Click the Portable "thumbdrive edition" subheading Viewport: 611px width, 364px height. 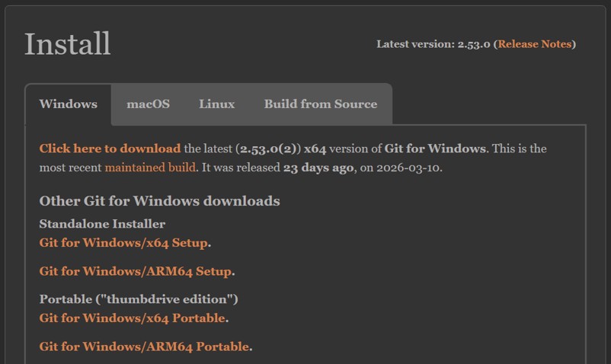(x=139, y=299)
